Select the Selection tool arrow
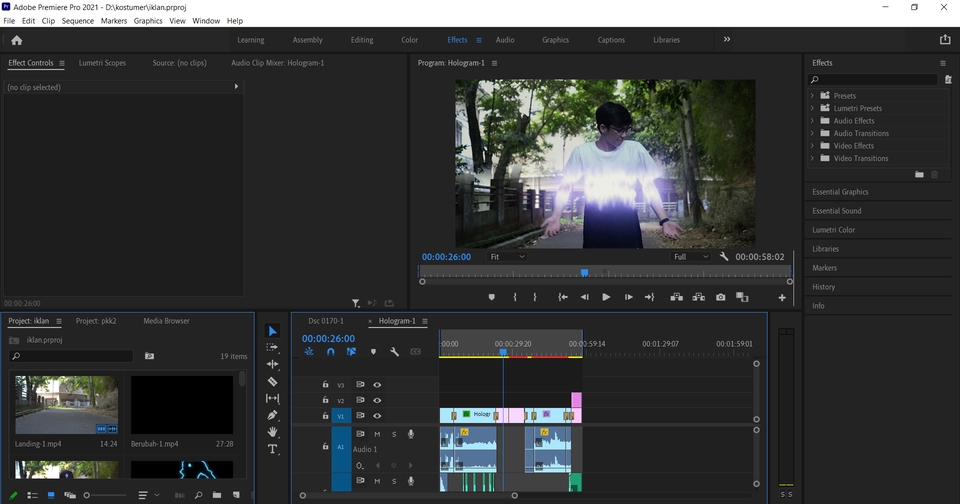The image size is (960, 504). click(272, 331)
